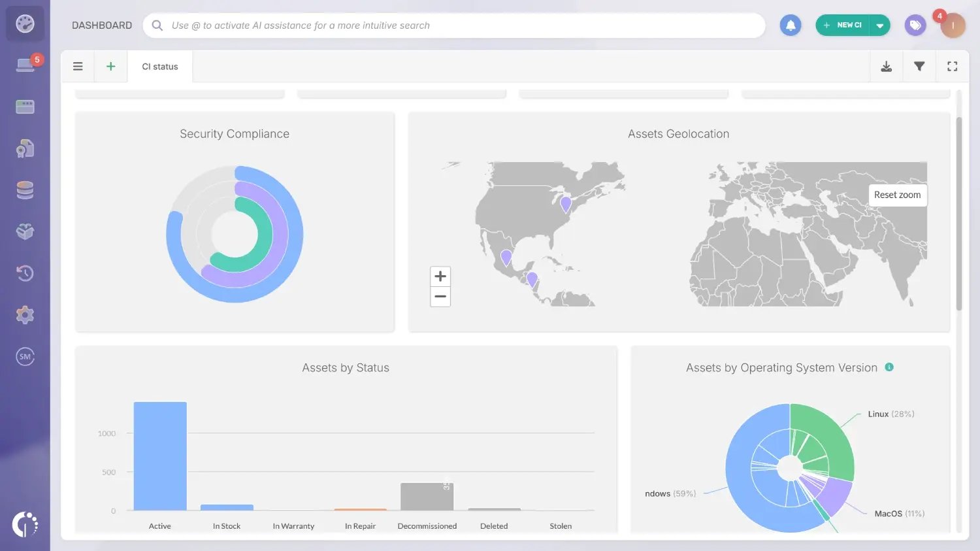
Task: Open the certificate document icon in the sidebar
Action: coord(24,148)
